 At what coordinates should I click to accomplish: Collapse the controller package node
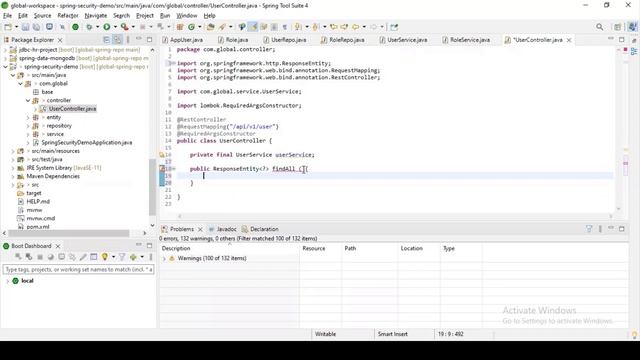pos(28,100)
